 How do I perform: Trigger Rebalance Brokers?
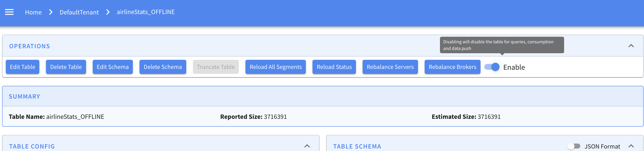453,67
